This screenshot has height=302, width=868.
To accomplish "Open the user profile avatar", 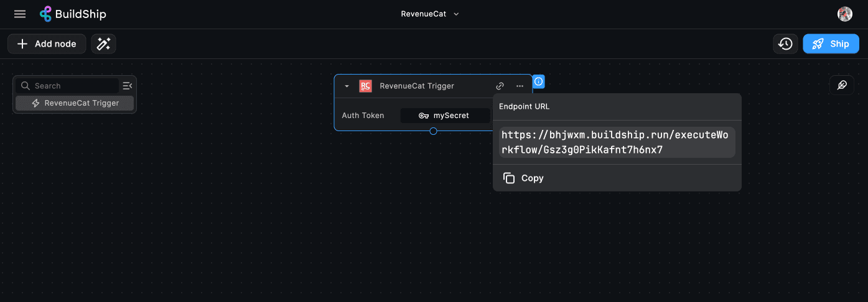I will [844, 14].
